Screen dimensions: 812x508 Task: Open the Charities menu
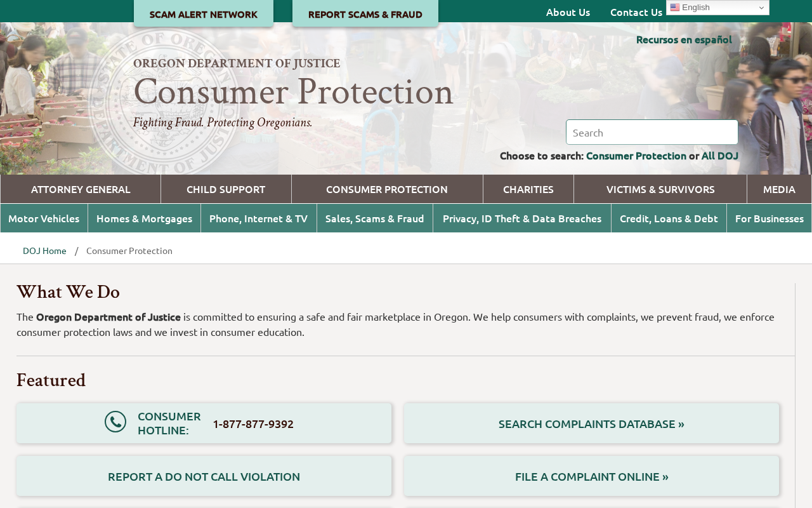click(x=528, y=189)
